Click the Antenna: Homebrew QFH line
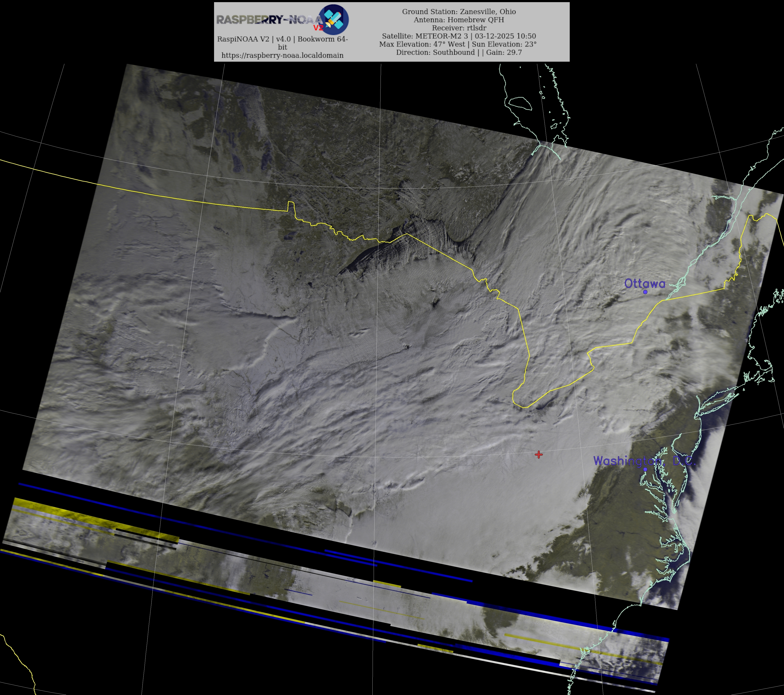Image resolution: width=784 pixels, height=695 pixels. [x=459, y=19]
